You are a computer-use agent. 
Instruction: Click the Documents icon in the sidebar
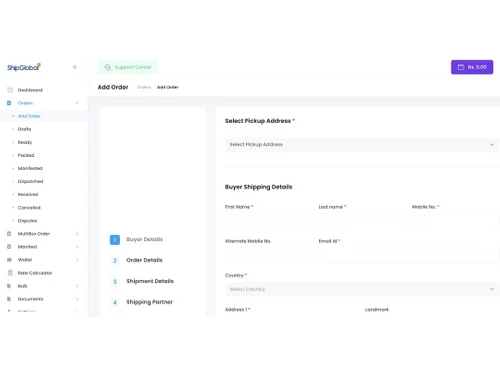click(x=9, y=299)
